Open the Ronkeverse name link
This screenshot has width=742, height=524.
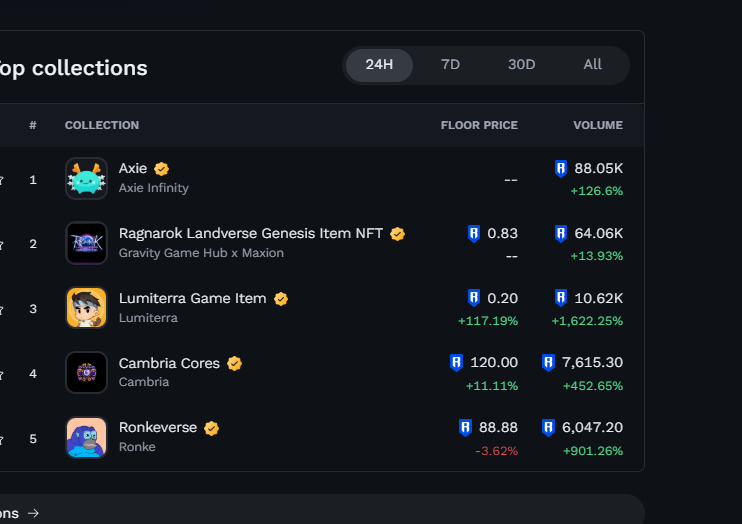pyautogui.click(x=158, y=427)
